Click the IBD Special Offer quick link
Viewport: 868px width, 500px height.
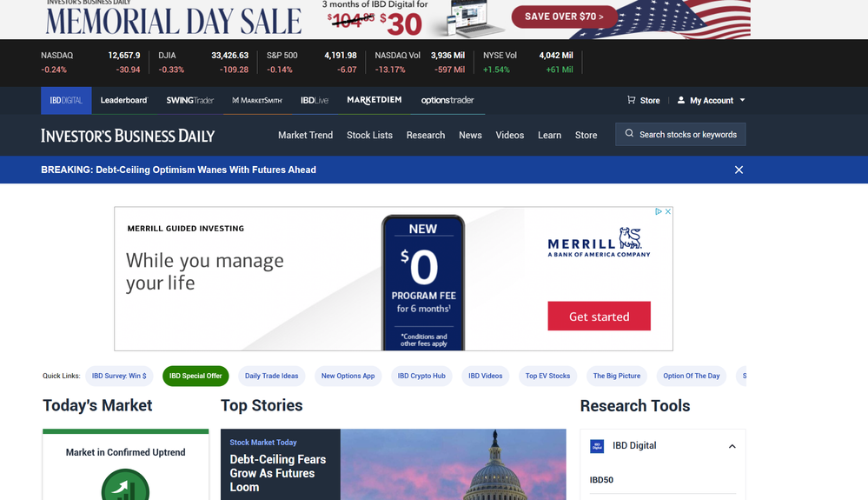(195, 376)
